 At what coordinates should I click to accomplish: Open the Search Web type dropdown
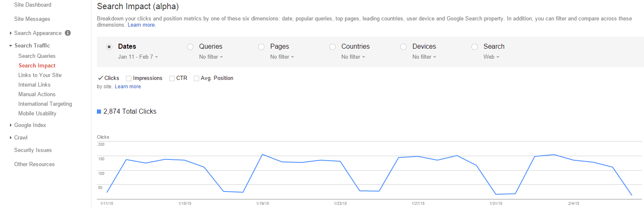click(x=491, y=57)
